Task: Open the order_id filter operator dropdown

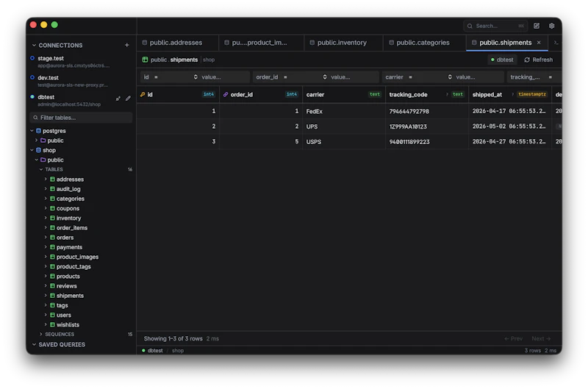Action: click(305, 77)
